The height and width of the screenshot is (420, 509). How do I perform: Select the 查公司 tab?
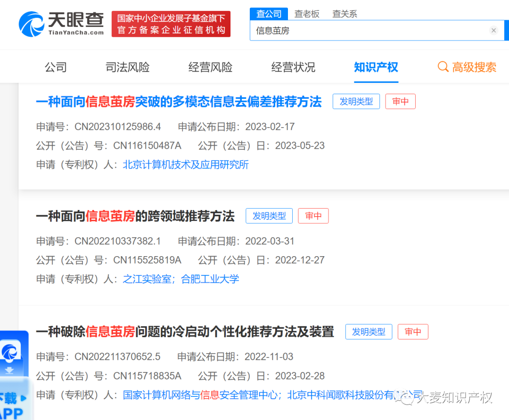[x=269, y=14]
